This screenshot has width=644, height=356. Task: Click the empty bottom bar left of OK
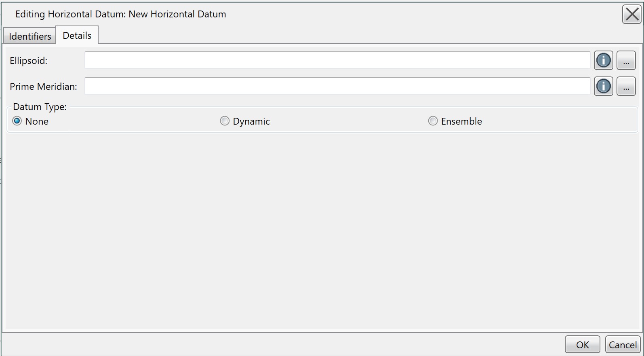click(283, 344)
